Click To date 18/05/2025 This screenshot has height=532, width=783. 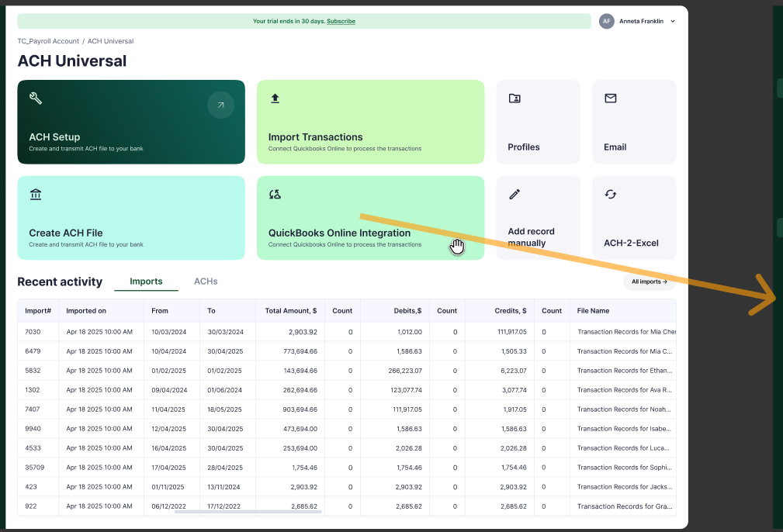coord(225,409)
